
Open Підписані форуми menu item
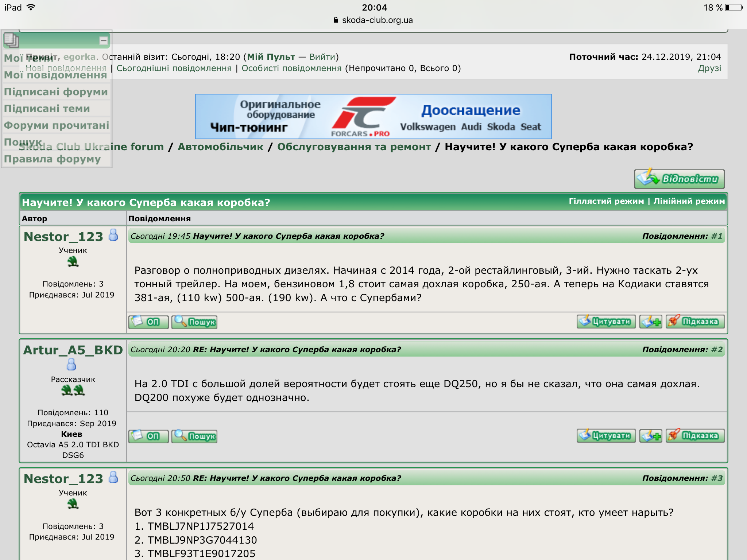click(x=56, y=92)
